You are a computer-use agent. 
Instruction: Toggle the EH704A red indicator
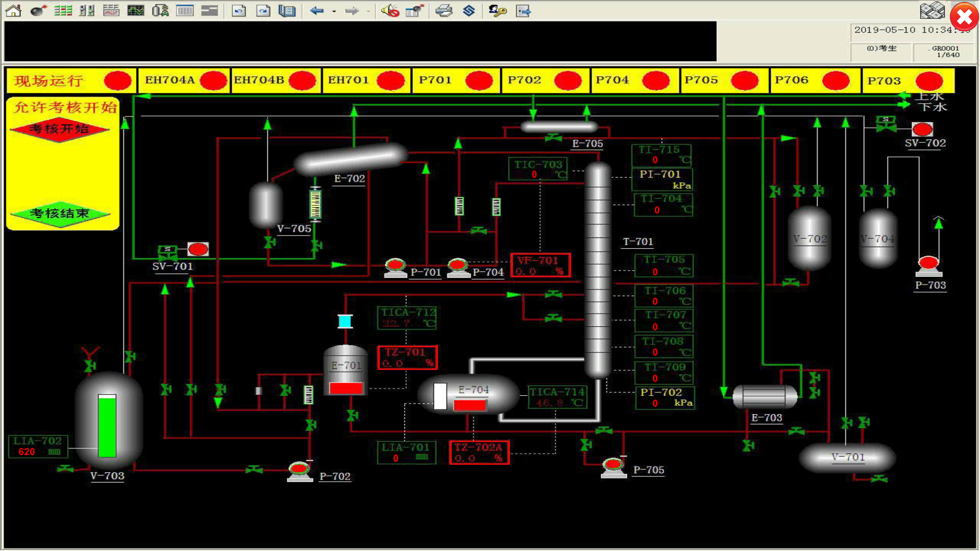pos(213,80)
